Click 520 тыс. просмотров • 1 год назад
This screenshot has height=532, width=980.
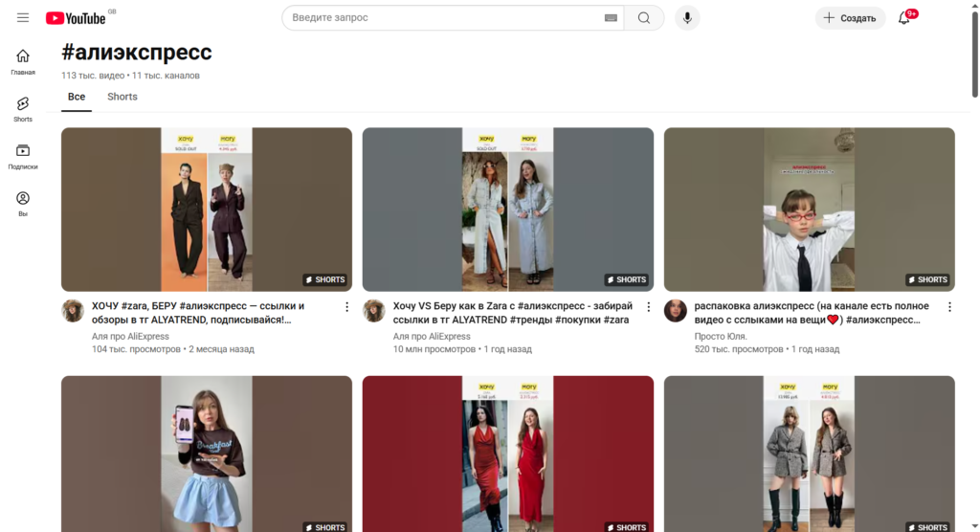point(767,349)
